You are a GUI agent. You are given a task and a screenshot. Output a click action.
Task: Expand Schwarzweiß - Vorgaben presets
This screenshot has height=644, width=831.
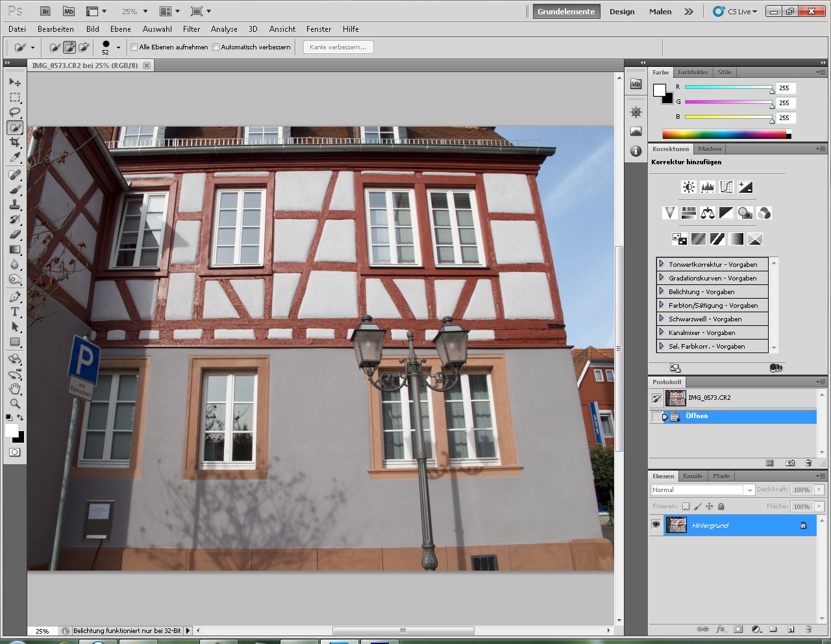(x=662, y=319)
